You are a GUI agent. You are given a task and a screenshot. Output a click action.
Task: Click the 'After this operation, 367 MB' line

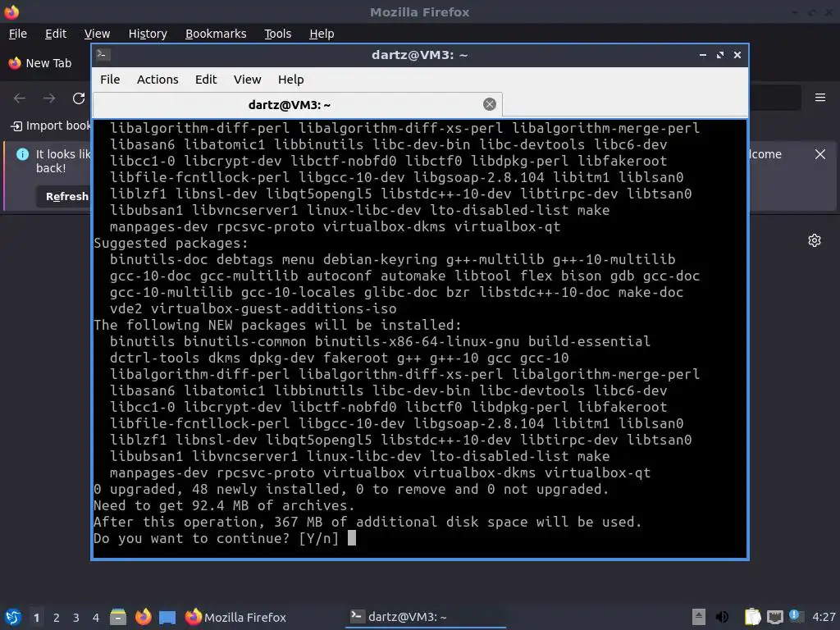[x=367, y=522]
